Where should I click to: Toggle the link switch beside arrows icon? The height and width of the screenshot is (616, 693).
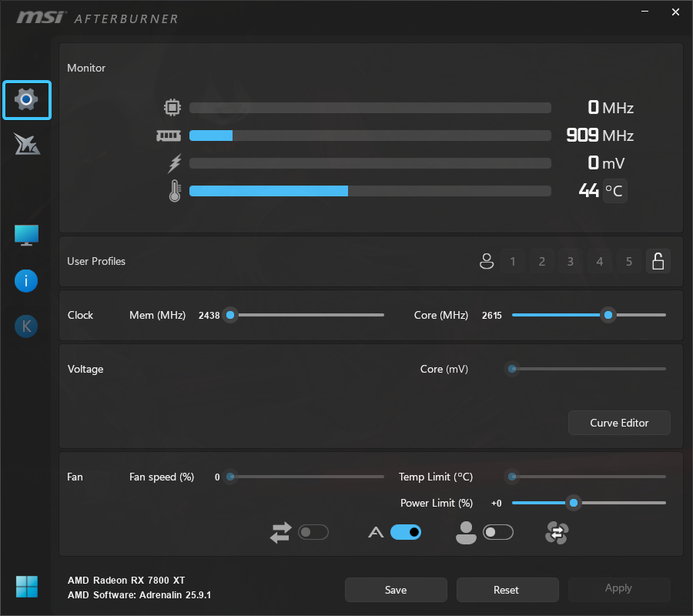point(313,532)
